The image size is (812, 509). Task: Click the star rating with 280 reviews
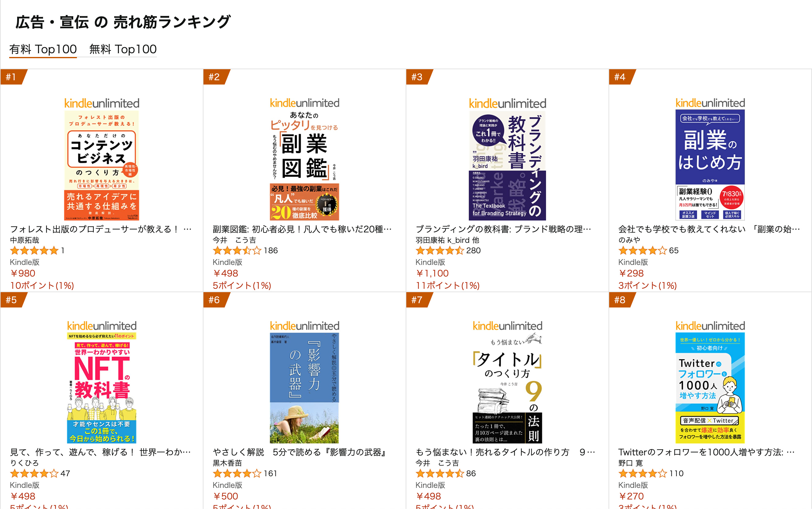(x=440, y=251)
